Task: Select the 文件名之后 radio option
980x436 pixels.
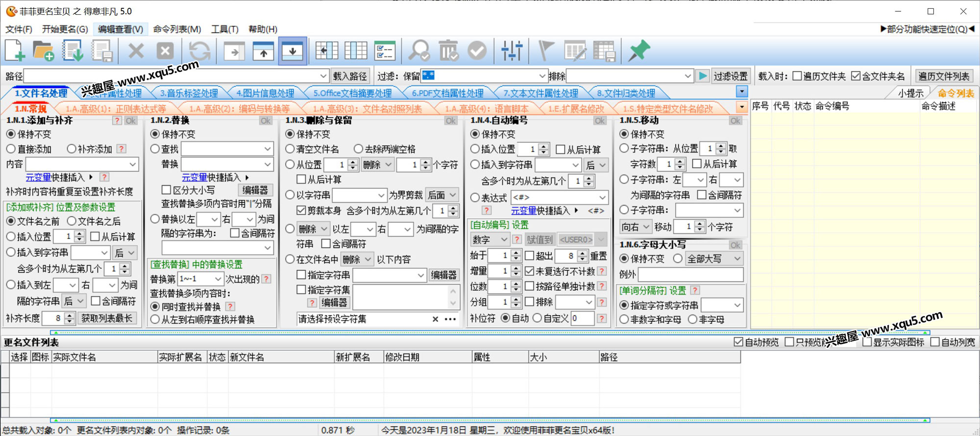Action: [x=72, y=221]
